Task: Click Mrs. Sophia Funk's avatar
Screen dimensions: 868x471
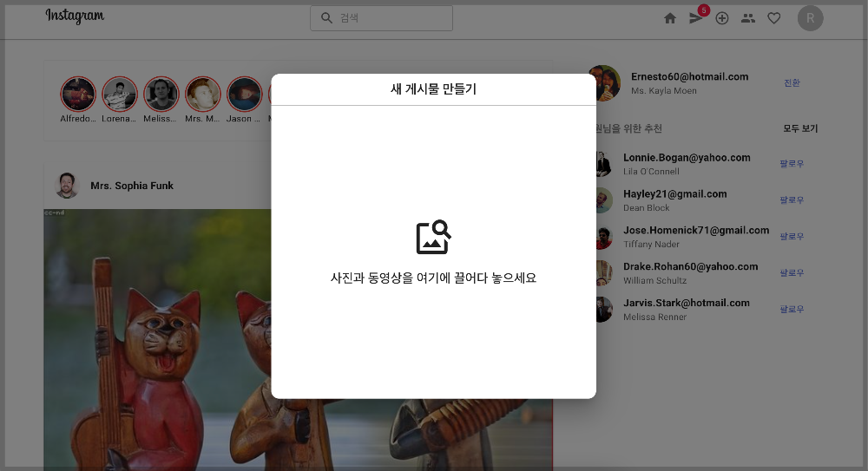Action: pyautogui.click(x=68, y=186)
